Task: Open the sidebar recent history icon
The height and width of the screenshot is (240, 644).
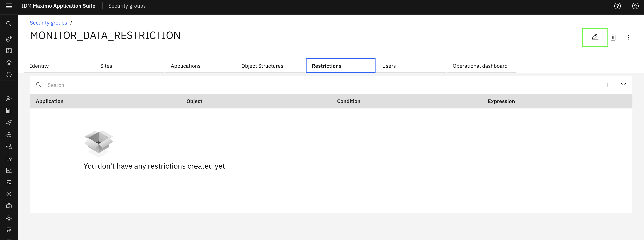Action: [9, 74]
